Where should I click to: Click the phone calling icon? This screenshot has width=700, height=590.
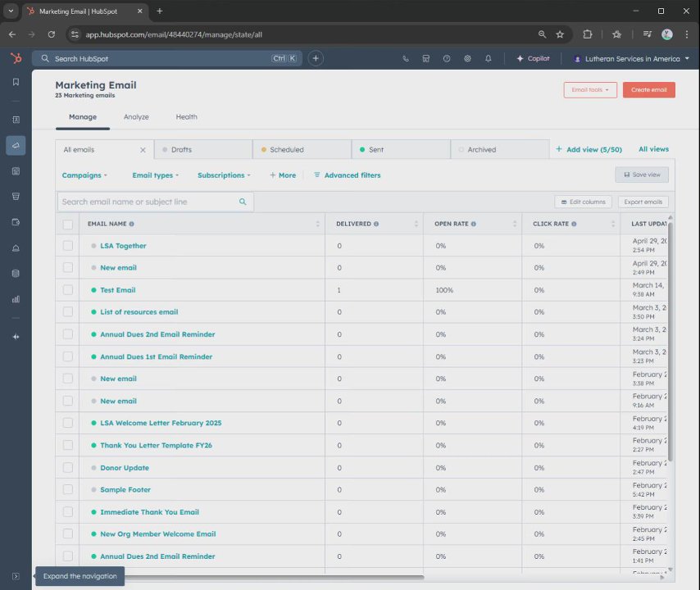pos(406,59)
